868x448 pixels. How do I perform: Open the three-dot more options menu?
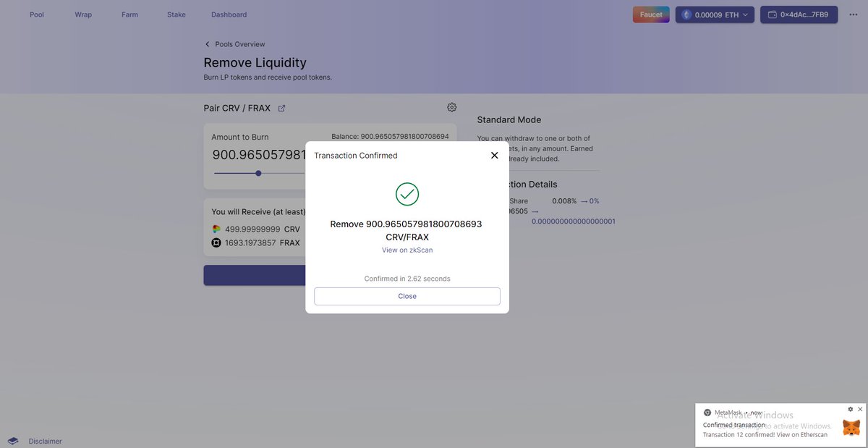pos(853,14)
